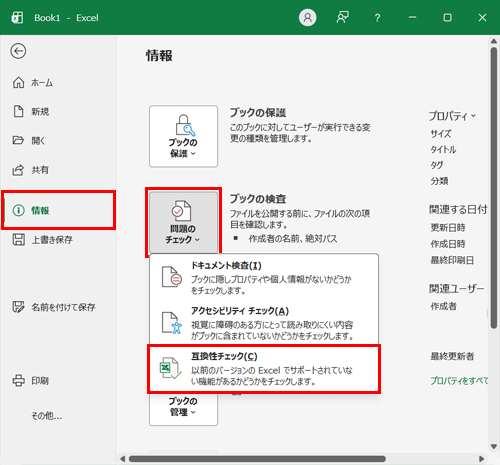The height and width of the screenshot is (465, 500).
Task: Click the タイトル property label
Action: tap(443, 149)
